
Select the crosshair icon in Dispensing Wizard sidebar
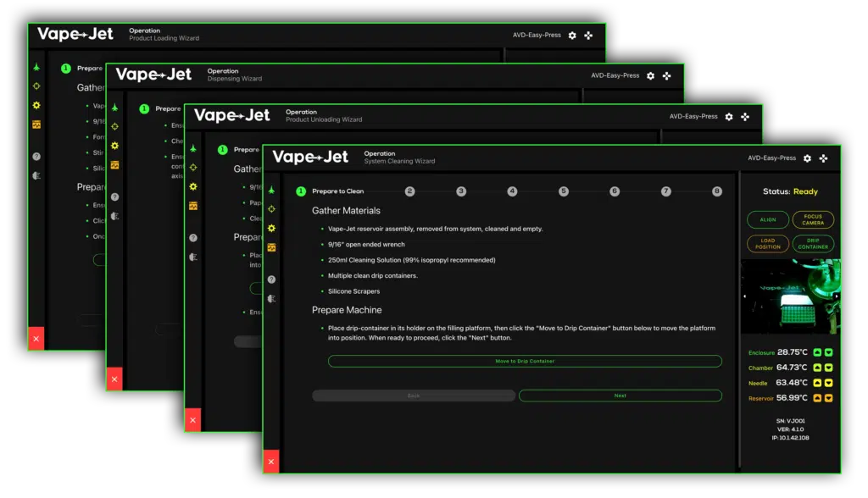[x=114, y=126]
